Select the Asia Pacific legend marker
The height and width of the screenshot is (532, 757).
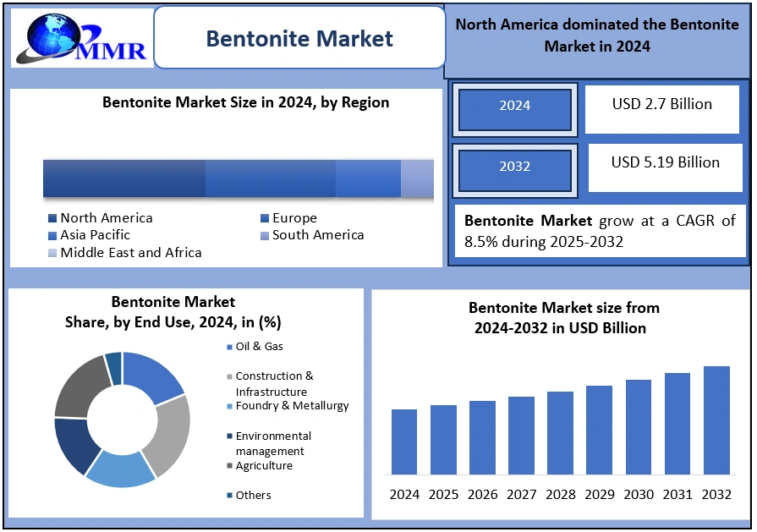(52, 235)
